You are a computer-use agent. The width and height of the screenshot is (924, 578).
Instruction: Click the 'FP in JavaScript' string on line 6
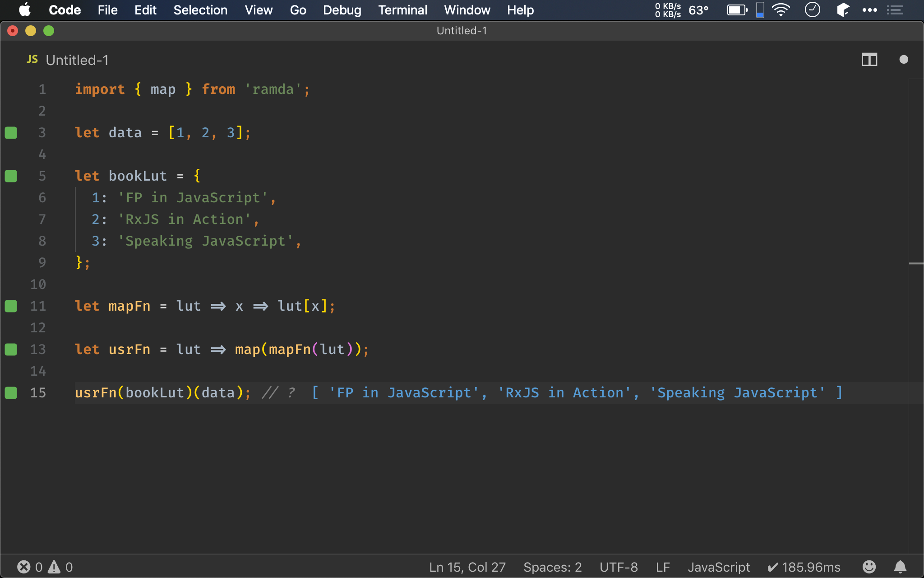point(193,198)
